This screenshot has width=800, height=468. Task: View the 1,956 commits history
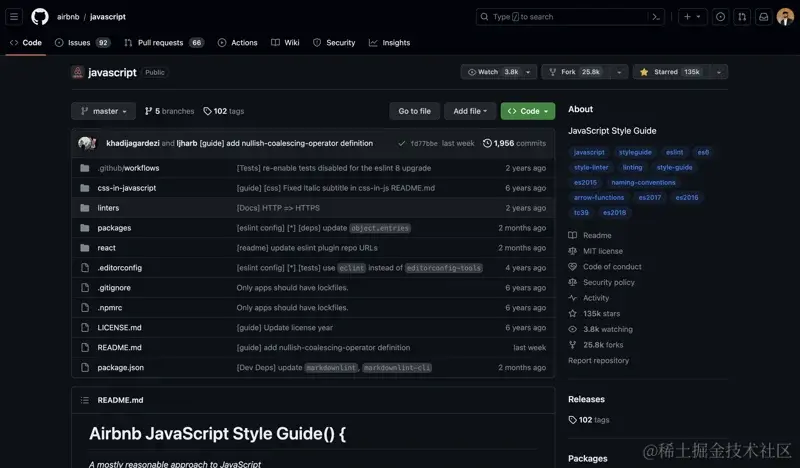click(514, 143)
